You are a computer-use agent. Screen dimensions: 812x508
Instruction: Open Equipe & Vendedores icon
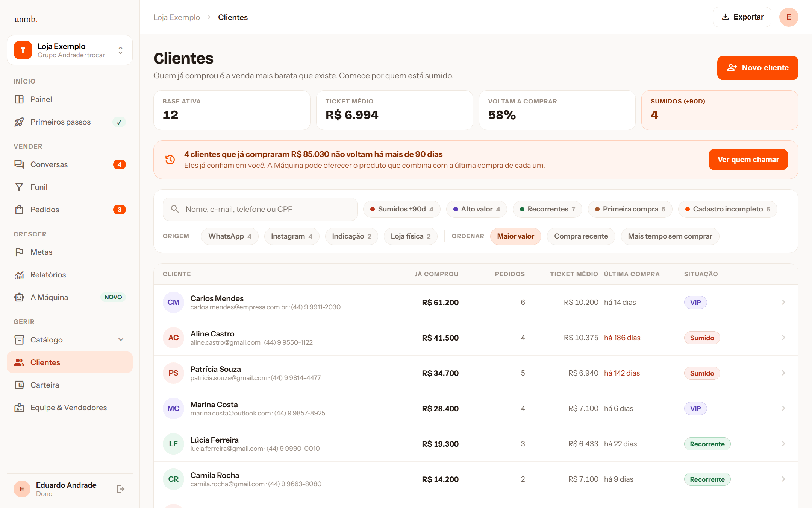tap(19, 408)
